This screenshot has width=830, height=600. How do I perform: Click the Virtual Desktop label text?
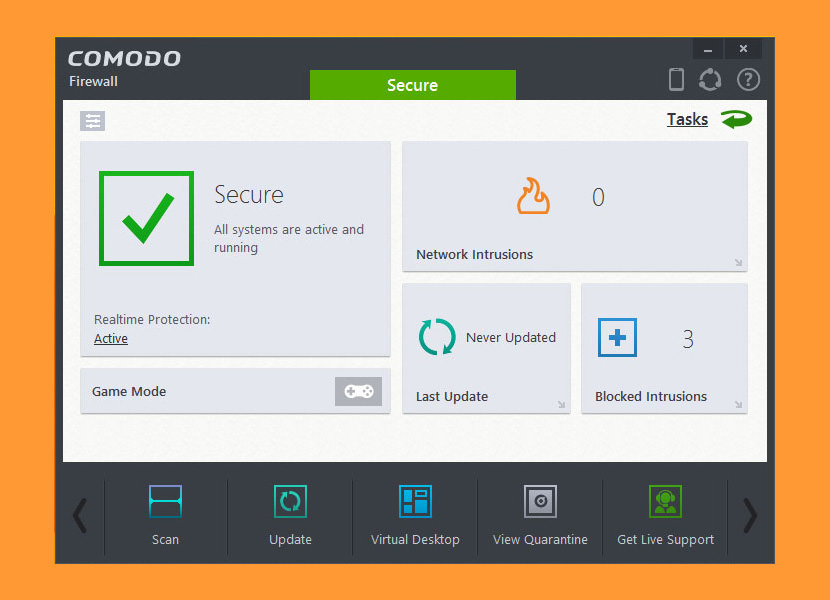[x=415, y=540]
